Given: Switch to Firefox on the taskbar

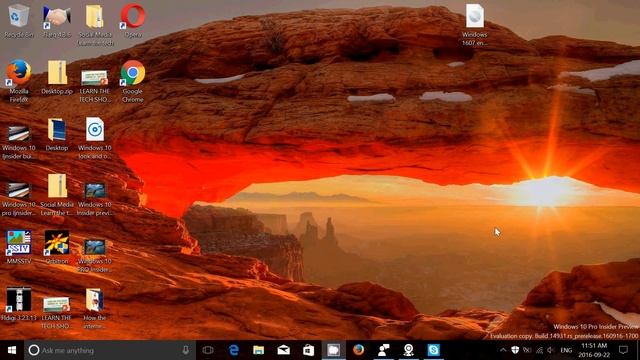Looking at the screenshot, I should [358, 350].
